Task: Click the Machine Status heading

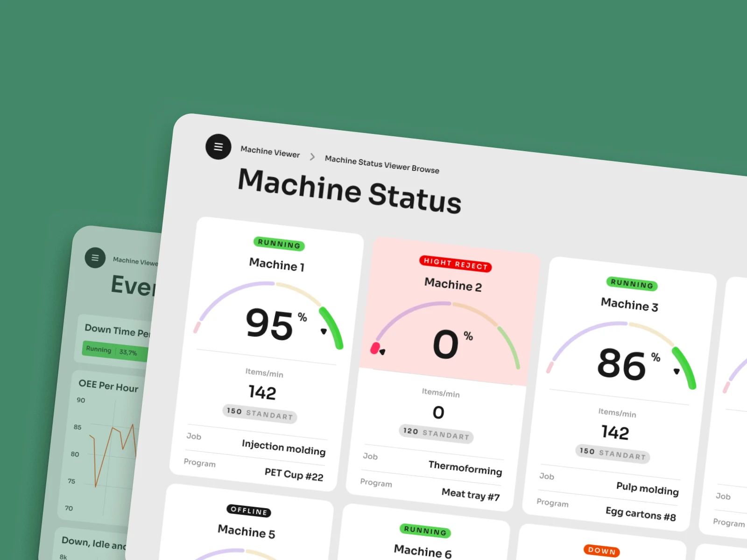Action: tap(350, 191)
